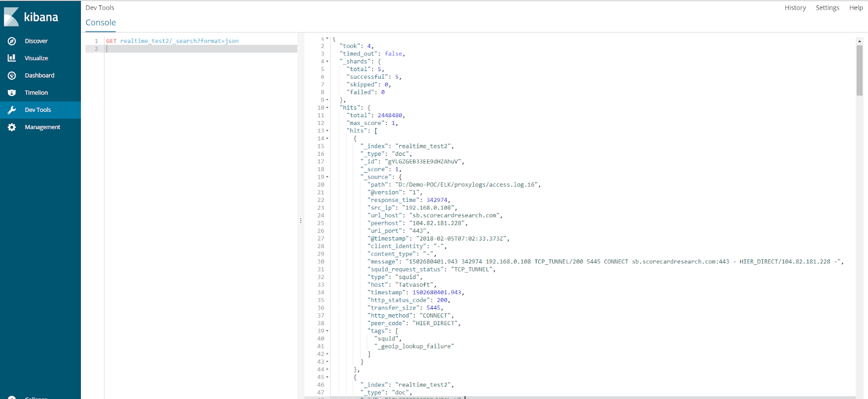Image resolution: width=868 pixels, height=399 pixels.
Task: Click scrollbar up arrow in response pane
Action: coord(859,41)
